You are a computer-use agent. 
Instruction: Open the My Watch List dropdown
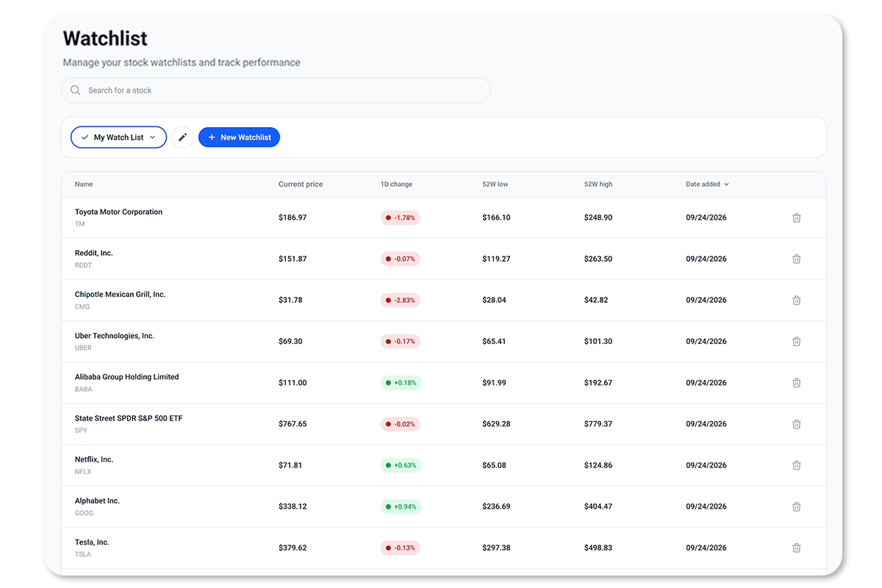(118, 137)
